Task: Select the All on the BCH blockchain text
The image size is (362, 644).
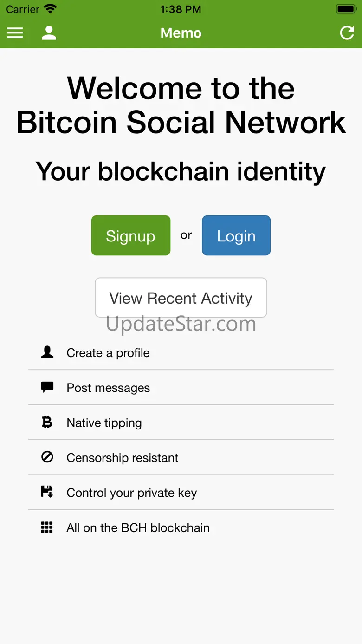Action: 138,528
